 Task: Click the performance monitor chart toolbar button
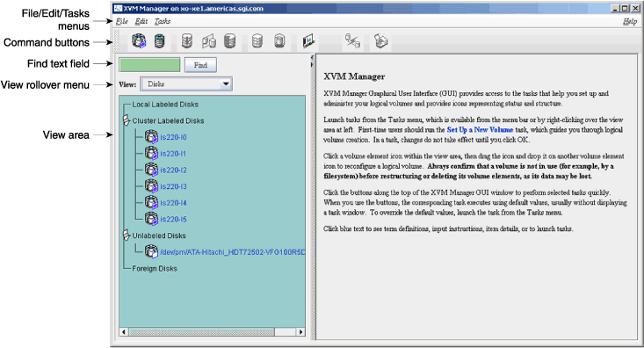[308, 41]
